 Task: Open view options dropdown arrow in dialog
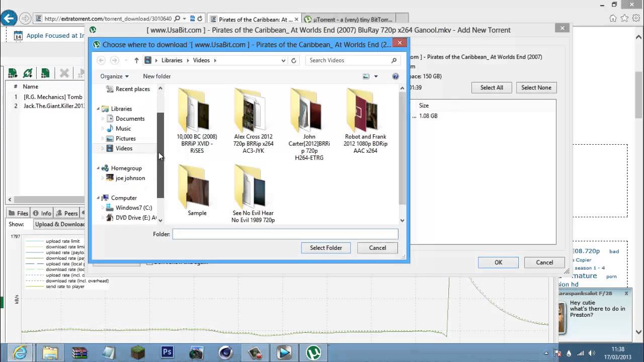pyautogui.click(x=376, y=76)
